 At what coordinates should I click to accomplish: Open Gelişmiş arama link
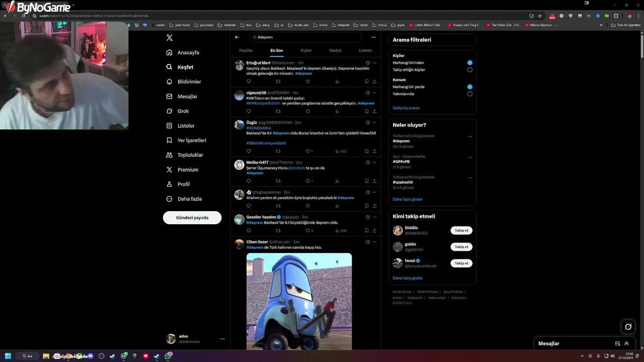(x=406, y=108)
